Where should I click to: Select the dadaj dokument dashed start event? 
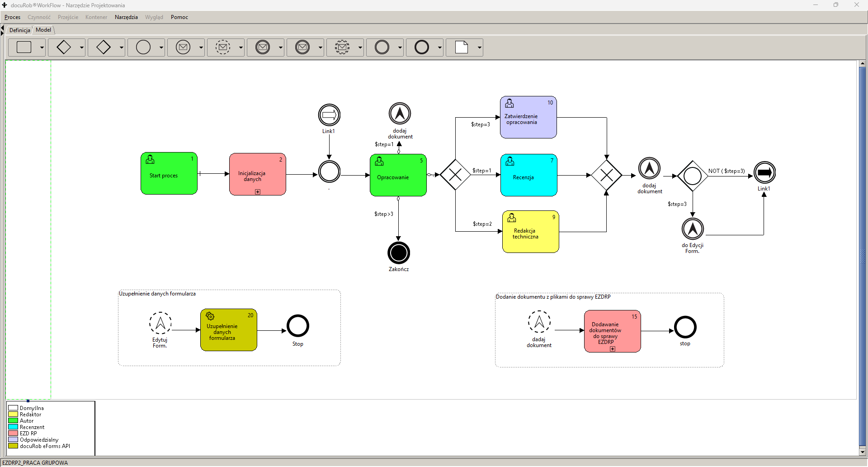coord(539,322)
